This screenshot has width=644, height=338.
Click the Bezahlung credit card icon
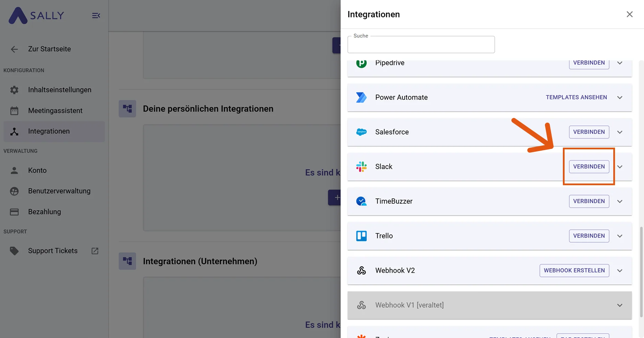[14, 212]
